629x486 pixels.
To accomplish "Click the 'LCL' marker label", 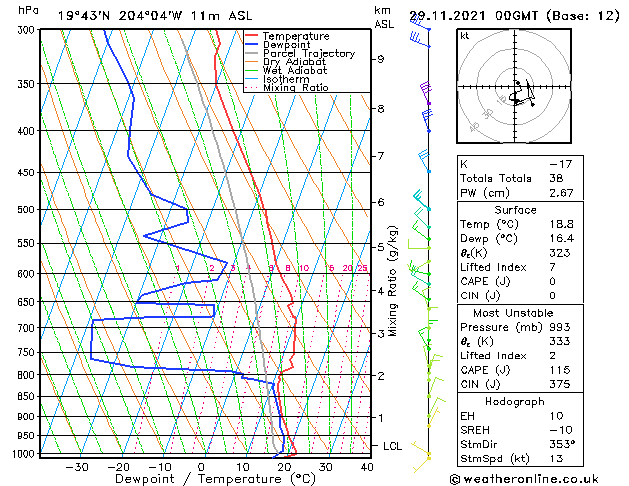I will (392, 446).
